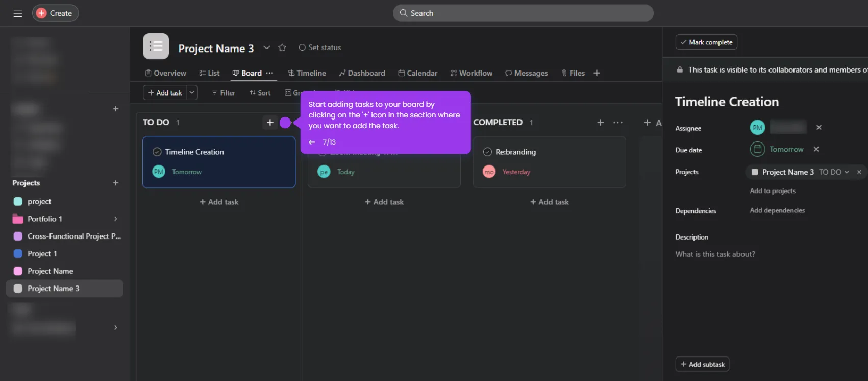Image resolution: width=868 pixels, height=381 pixels.
Task: Click PM avatar on Timeline Creation card
Action: (x=159, y=172)
